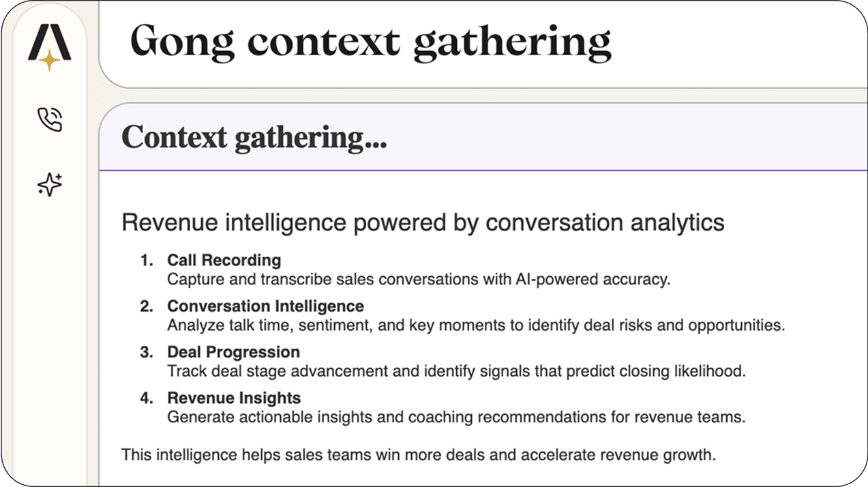Click the talk time analysis description line
The height and width of the screenshot is (487, 868).
[x=477, y=325]
